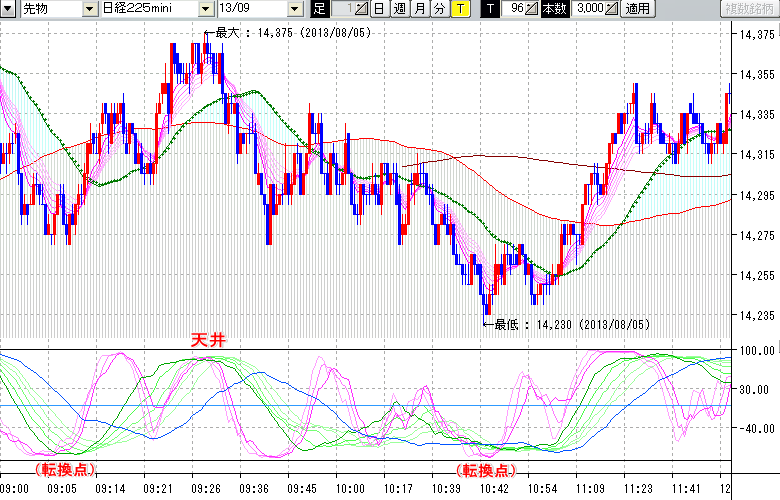
Task: Switch chart to 週 (weekly) timeframe
Action: [399, 9]
